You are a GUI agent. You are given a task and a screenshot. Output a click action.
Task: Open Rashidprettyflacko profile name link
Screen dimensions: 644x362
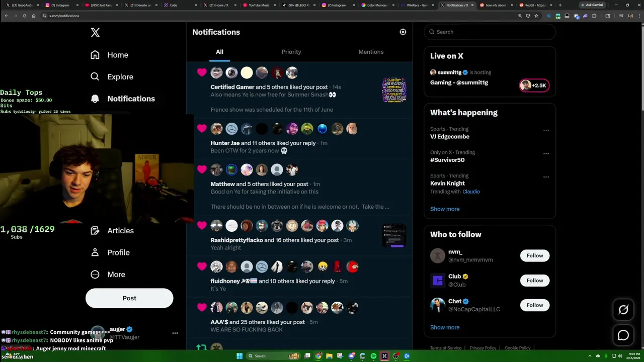(236, 240)
